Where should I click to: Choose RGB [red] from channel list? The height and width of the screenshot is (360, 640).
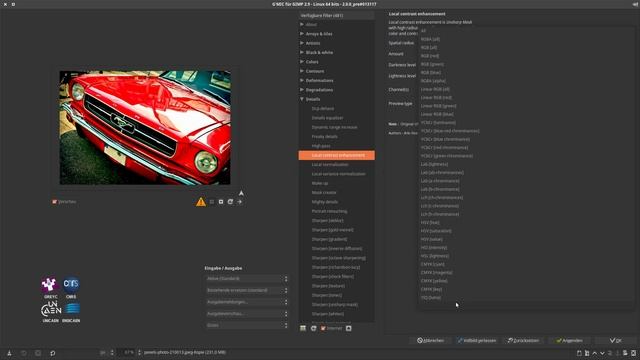click(430, 56)
